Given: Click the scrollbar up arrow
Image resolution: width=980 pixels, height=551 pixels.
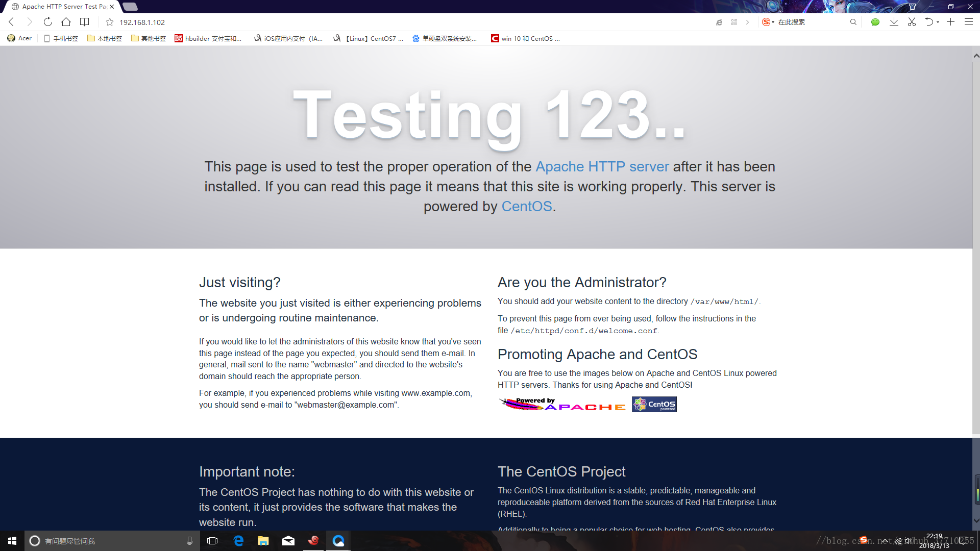Looking at the screenshot, I should click(x=976, y=56).
